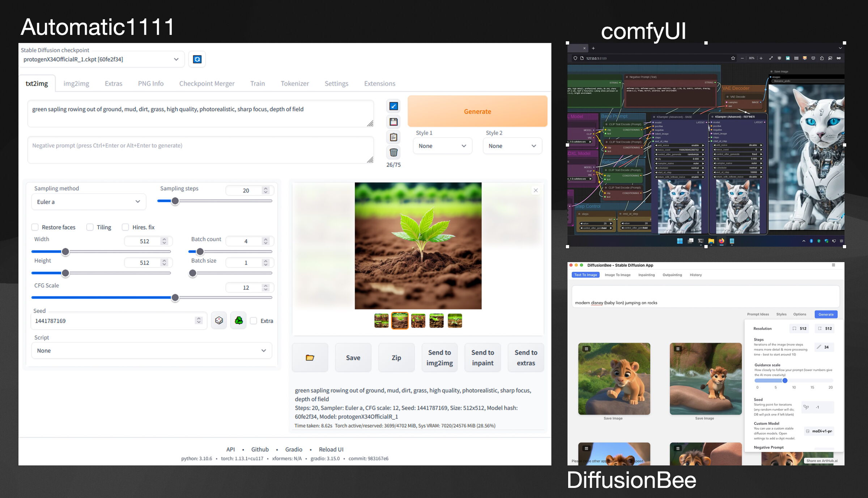This screenshot has height=498, width=868.
Task: Enable Tiling checkbox
Action: pyautogui.click(x=90, y=227)
